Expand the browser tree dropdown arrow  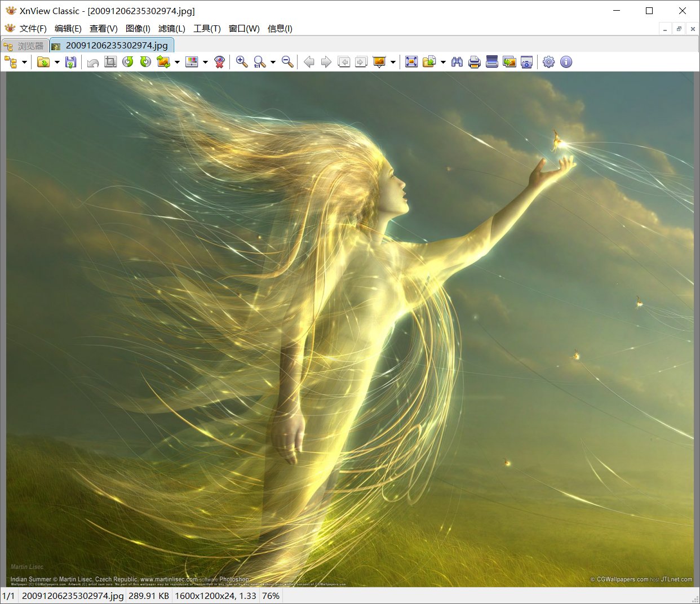click(24, 62)
